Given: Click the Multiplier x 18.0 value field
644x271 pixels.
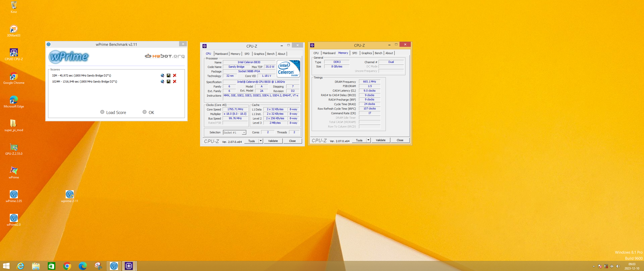Looking at the screenshot, I should point(235,114).
